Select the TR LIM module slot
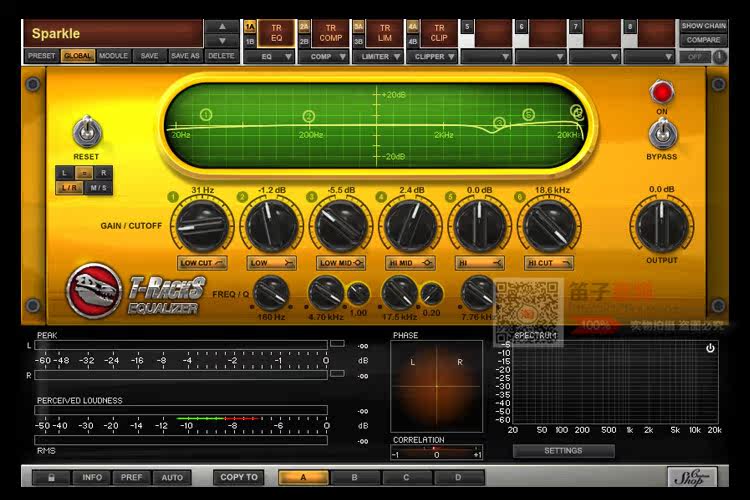This screenshot has width=750, height=500. tap(385, 33)
